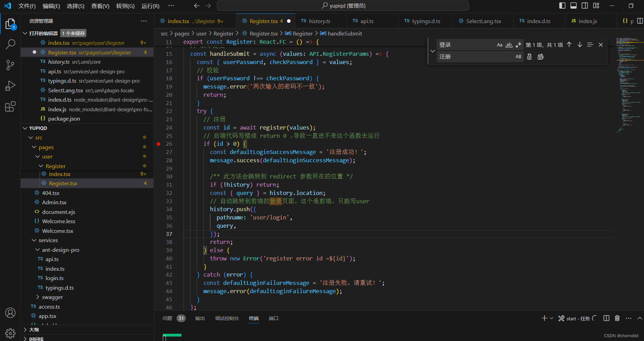Split the terminal panel
The width and height of the screenshot is (644, 341).
pos(606,318)
